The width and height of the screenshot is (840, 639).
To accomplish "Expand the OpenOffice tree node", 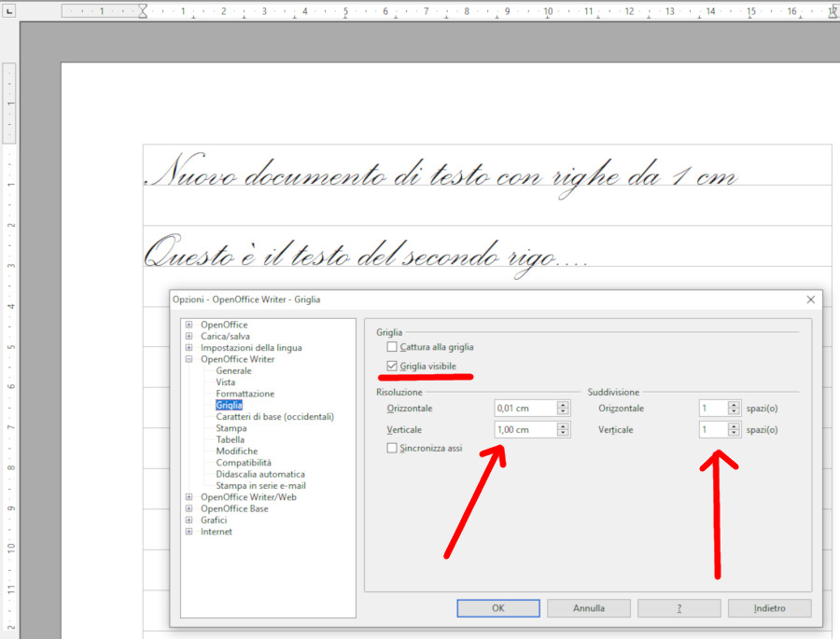I will (189, 325).
